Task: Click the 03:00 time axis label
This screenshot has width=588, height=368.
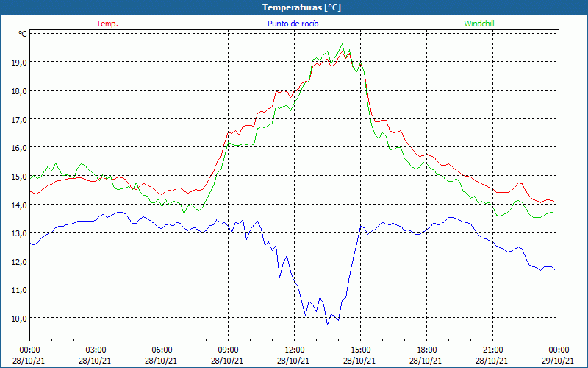Action: 96,350
